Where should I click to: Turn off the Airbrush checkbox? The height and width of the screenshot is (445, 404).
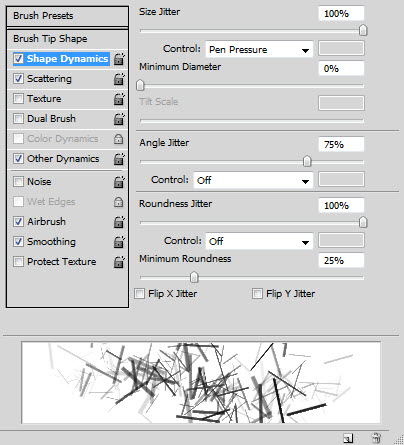pyautogui.click(x=18, y=222)
